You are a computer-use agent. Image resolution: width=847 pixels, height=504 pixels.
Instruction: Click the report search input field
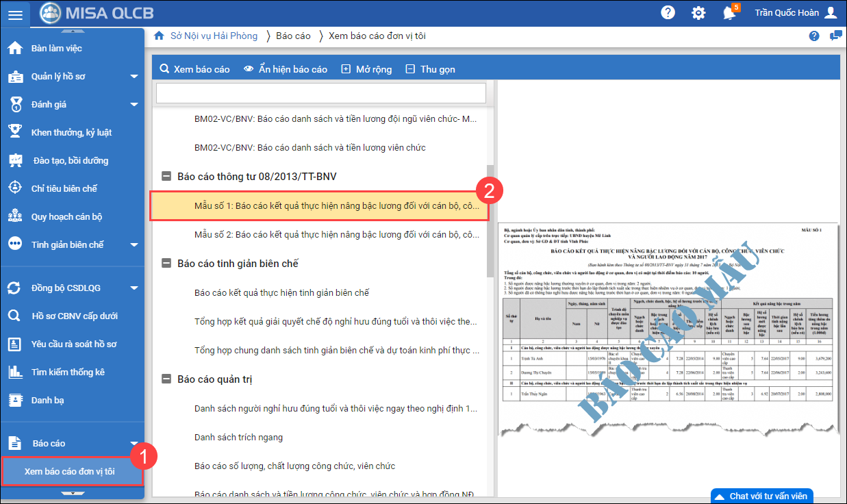[x=320, y=93]
